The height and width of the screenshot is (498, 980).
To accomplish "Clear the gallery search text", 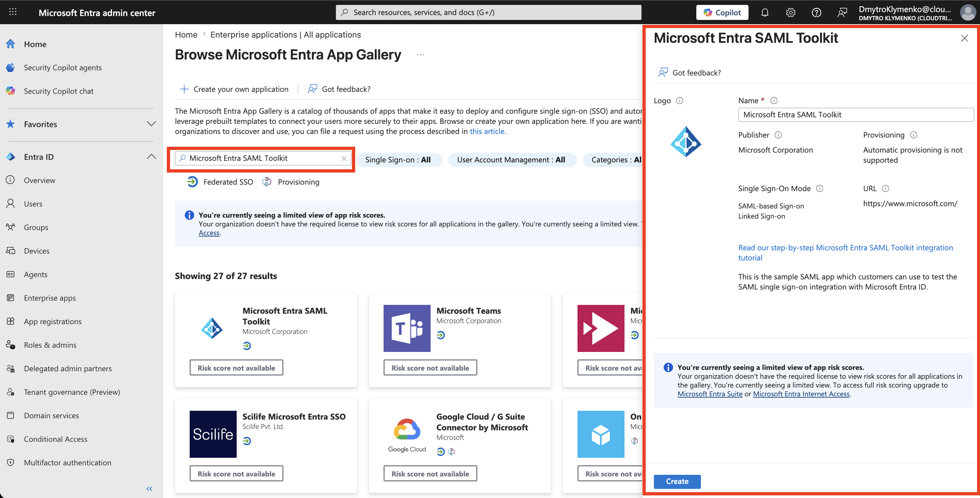I will click(344, 158).
